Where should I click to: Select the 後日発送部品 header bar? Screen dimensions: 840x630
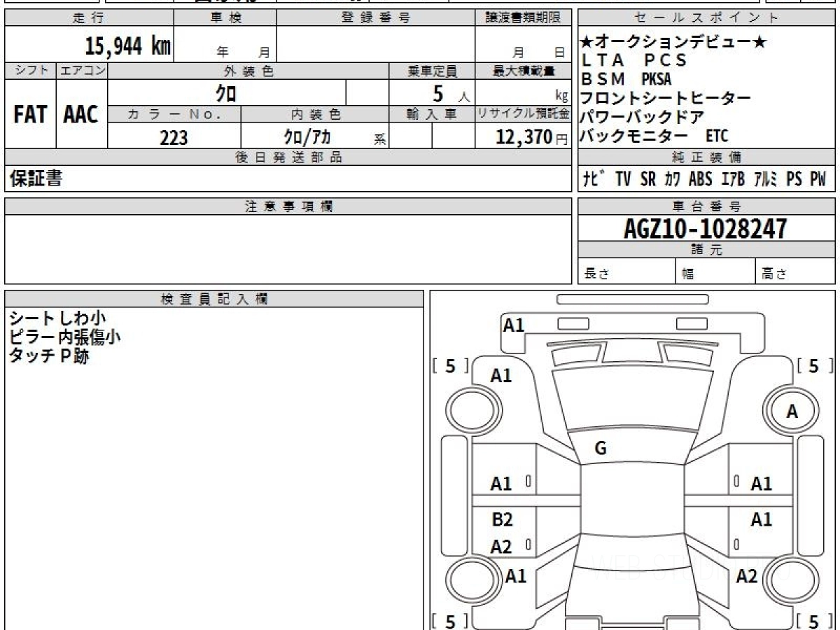pos(288,157)
